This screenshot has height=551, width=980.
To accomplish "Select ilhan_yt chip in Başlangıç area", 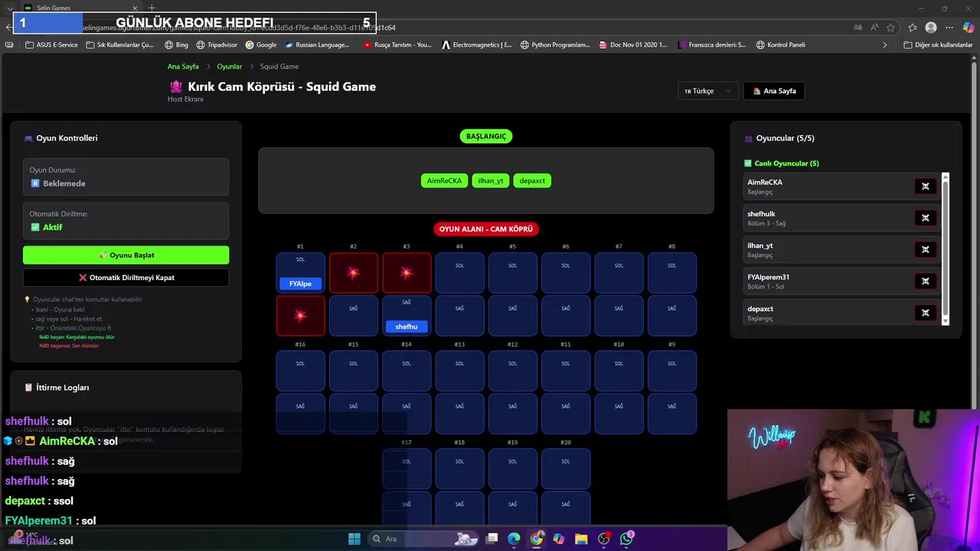I will click(x=490, y=181).
